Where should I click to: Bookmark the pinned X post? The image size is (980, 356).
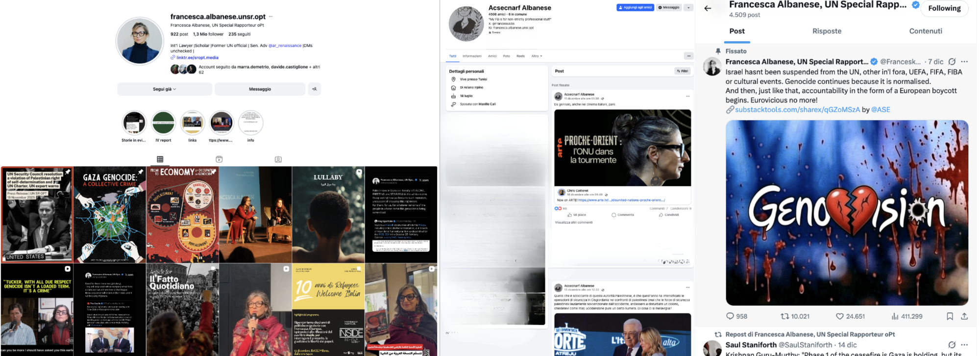950,316
